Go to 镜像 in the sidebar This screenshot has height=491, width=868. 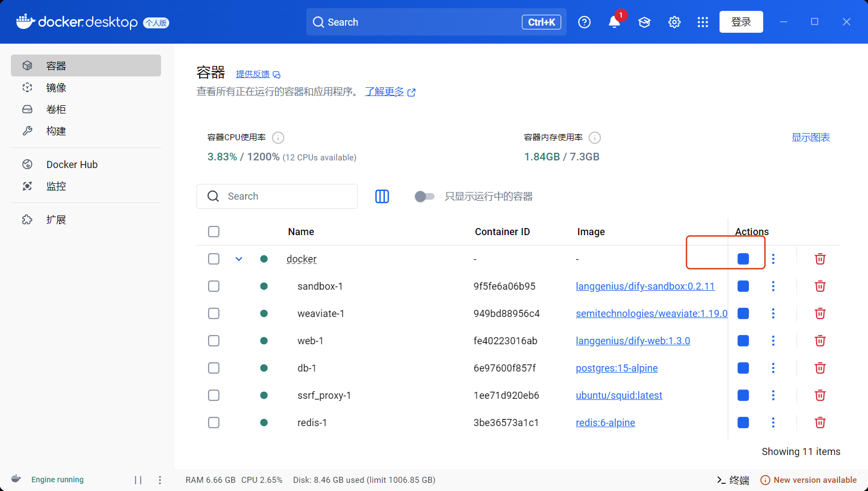[x=86, y=87]
